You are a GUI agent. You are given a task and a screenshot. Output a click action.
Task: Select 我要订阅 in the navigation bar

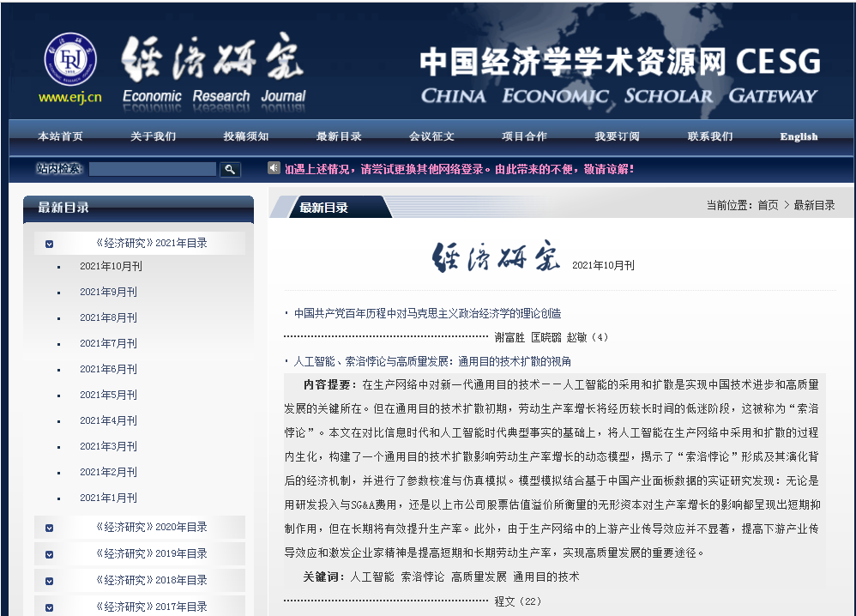tap(617, 136)
